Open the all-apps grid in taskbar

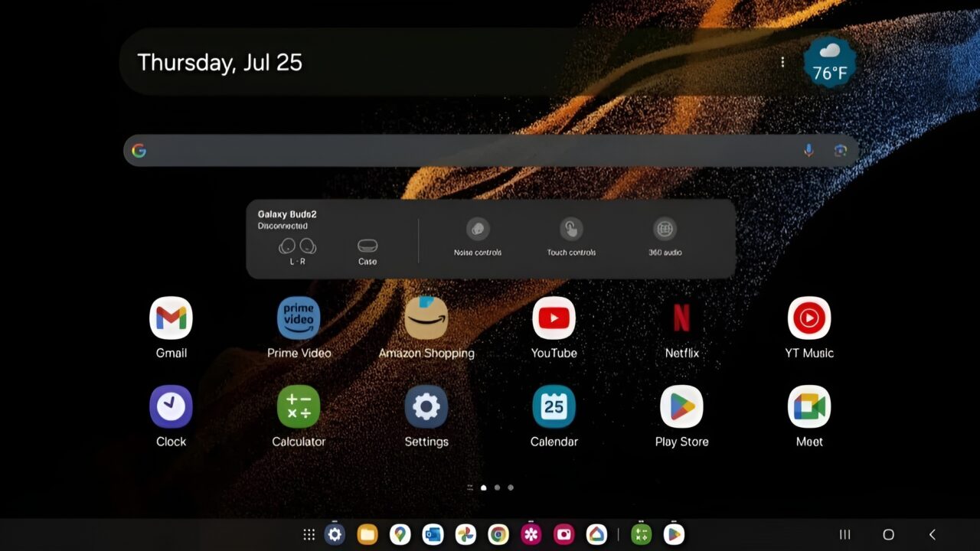tap(309, 535)
